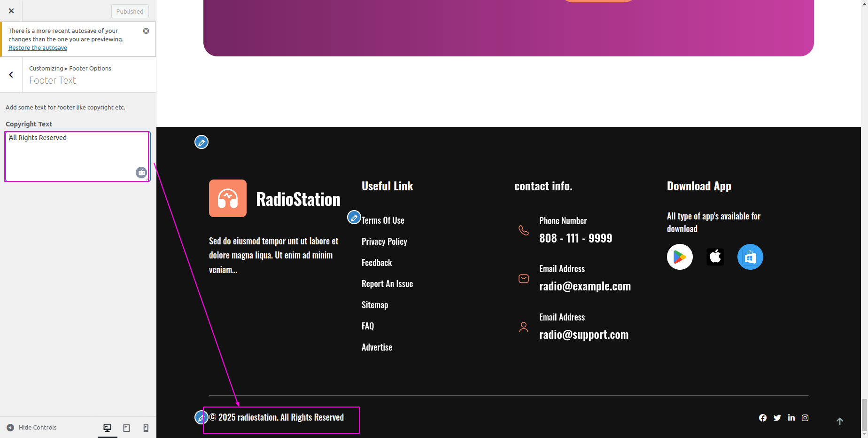868x438 pixels.
Task: Open the Twitter social icon
Action: (x=777, y=418)
